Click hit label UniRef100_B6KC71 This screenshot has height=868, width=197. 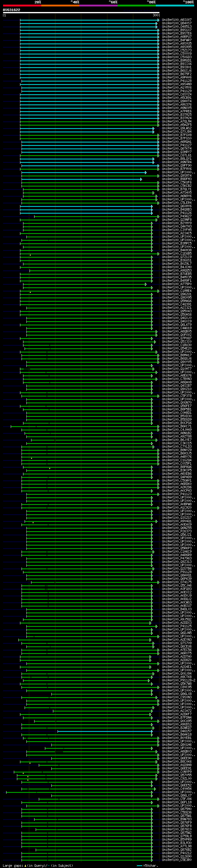(176, 426)
